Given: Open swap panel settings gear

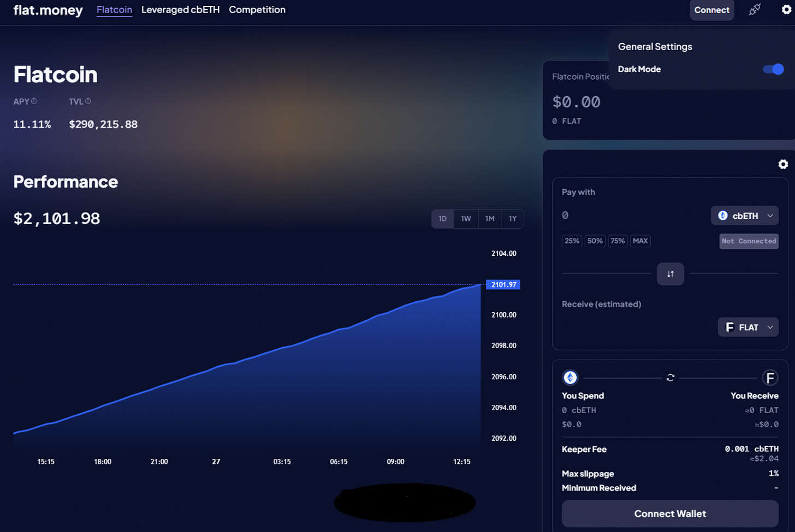Looking at the screenshot, I should pyautogui.click(x=783, y=164).
